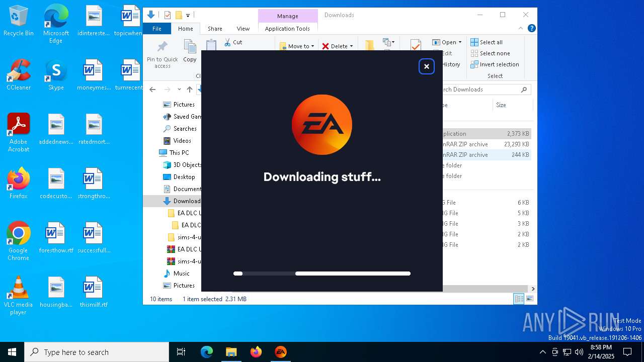
Task: Open CCleaner desktop shortcut
Action: (x=19, y=75)
